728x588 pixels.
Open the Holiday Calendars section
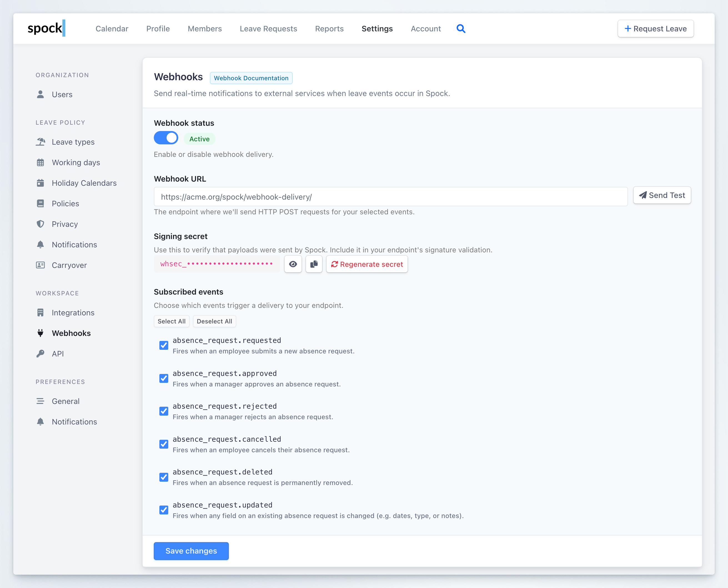click(84, 183)
